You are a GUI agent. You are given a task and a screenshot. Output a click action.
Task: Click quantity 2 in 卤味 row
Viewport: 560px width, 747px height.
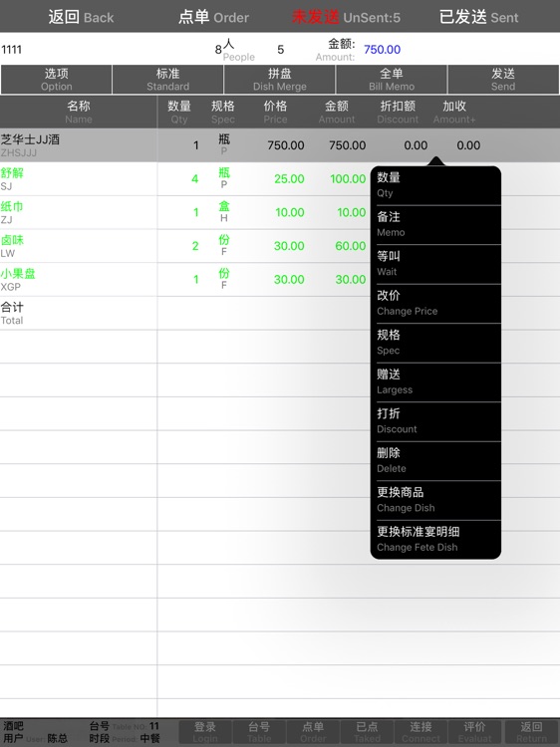point(195,246)
